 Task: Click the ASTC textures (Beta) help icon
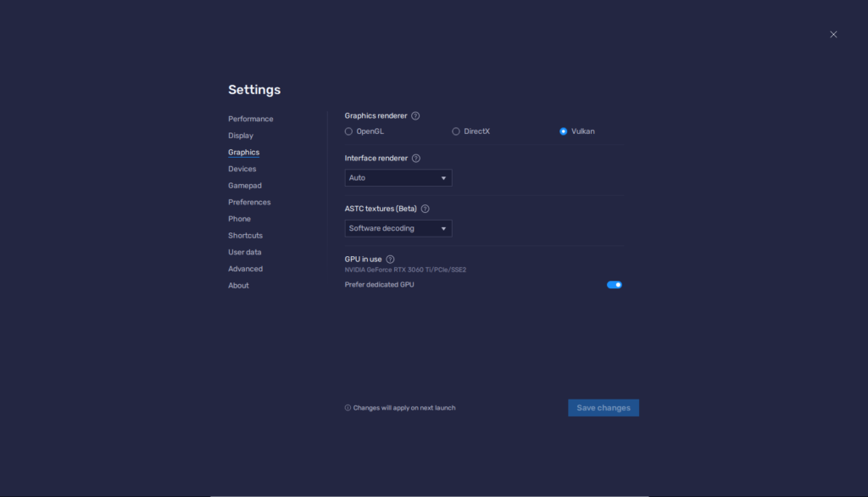(425, 208)
